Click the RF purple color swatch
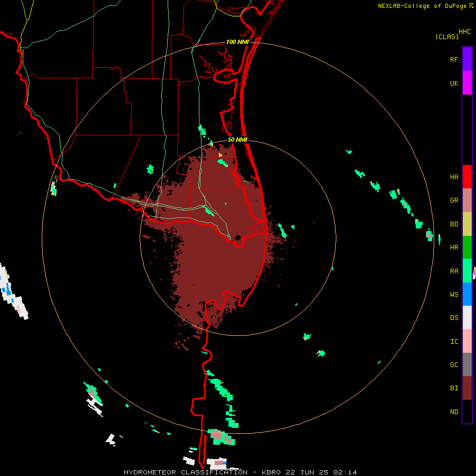Image resolution: width=476 pixels, height=476 pixels. coord(467,59)
